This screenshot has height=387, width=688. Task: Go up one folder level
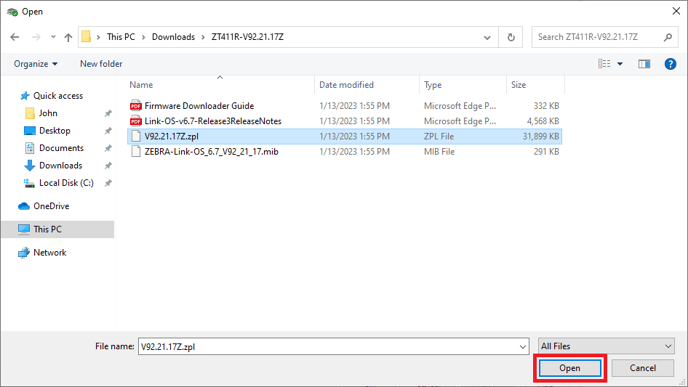pyautogui.click(x=68, y=37)
